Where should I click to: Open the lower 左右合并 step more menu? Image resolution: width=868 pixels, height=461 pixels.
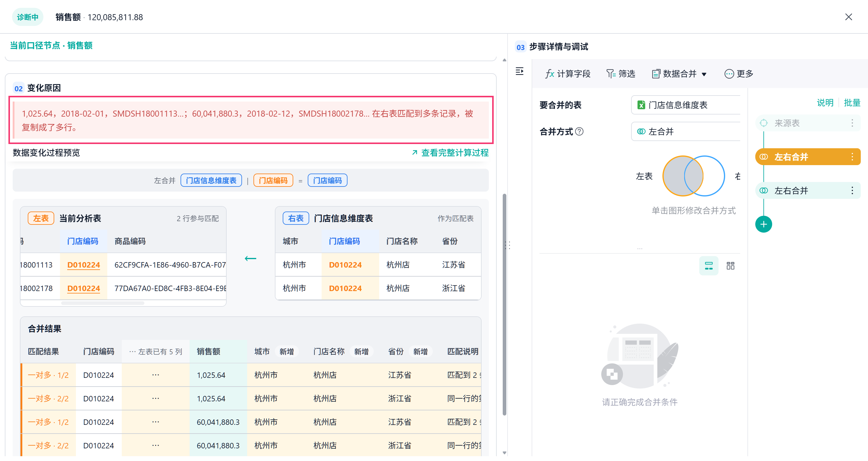pyautogui.click(x=852, y=190)
